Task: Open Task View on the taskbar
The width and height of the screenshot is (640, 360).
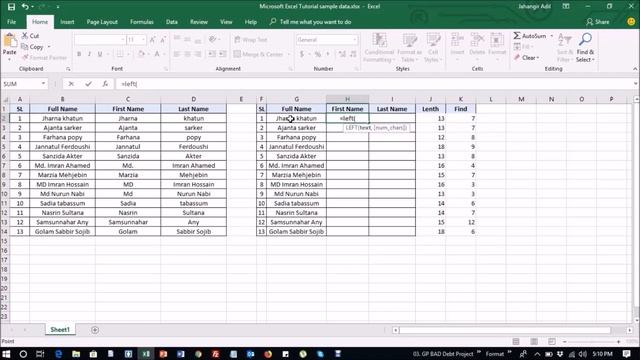Action: point(40,354)
